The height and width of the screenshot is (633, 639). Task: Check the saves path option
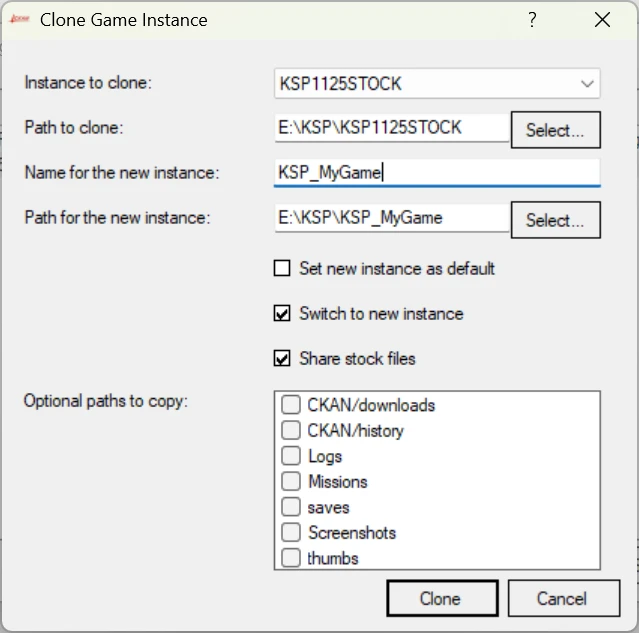pyautogui.click(x=291, y=507)
